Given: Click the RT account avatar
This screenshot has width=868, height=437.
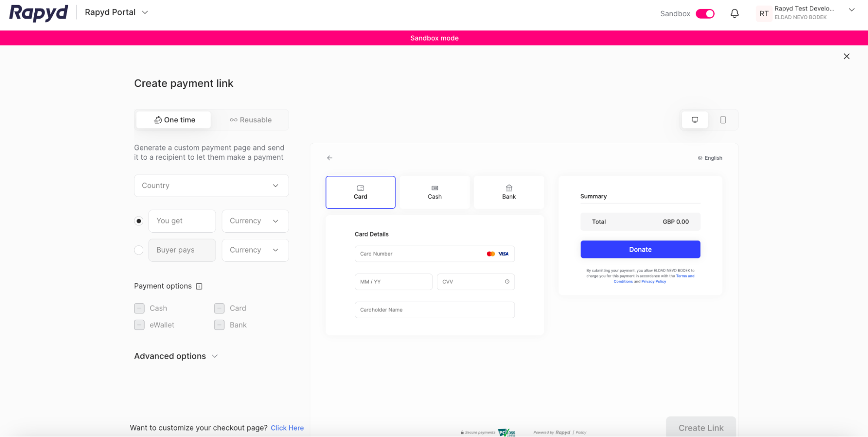Looking at the screenshot, I should click(764, 13).
